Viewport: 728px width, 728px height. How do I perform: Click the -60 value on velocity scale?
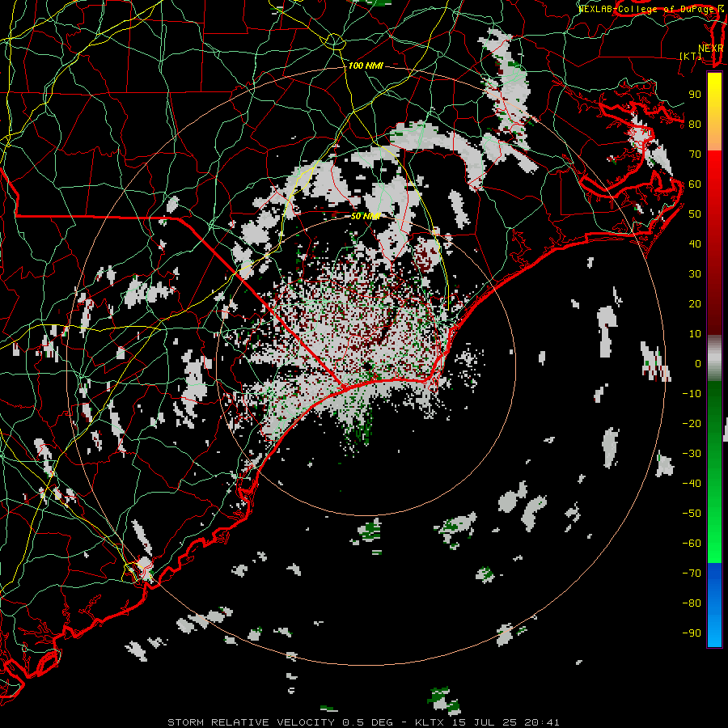tap(692, 544)
